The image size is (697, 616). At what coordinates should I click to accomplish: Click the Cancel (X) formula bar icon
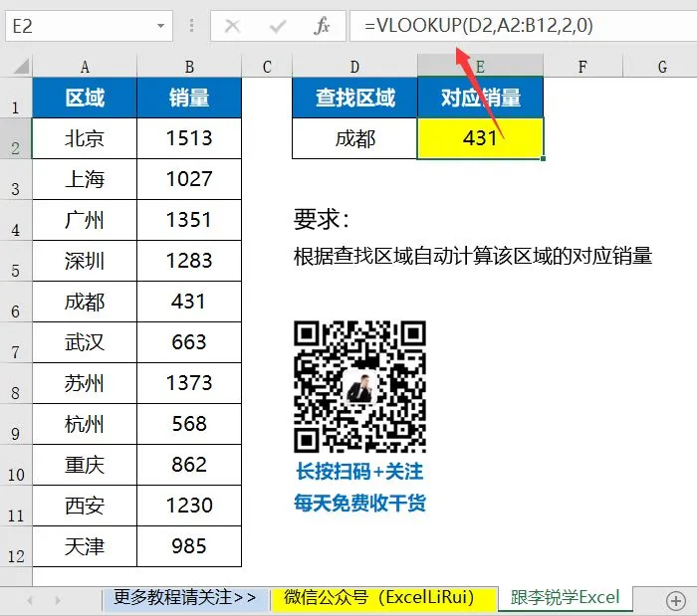coord(232,26)
